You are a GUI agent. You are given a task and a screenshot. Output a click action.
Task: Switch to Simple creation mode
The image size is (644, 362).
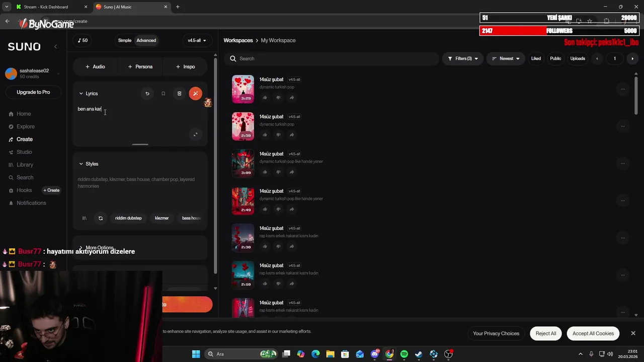coord(125,40)
